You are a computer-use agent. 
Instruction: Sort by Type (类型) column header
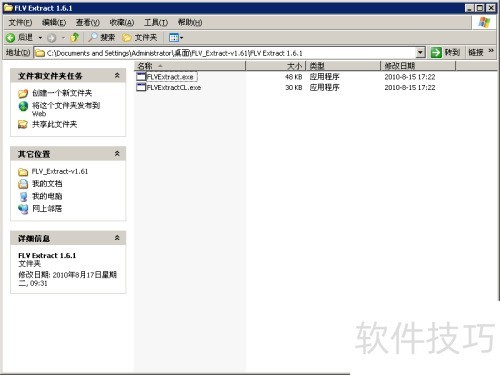(x=343, y=66)
